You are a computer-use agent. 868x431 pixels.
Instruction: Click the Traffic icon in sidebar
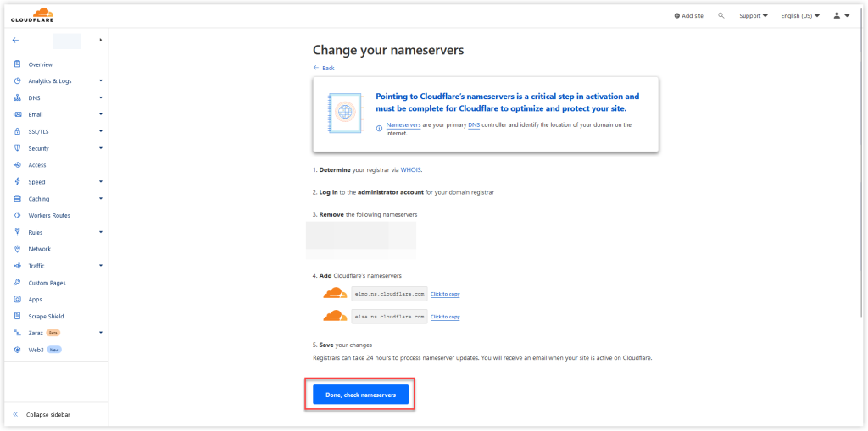(17, 266)
